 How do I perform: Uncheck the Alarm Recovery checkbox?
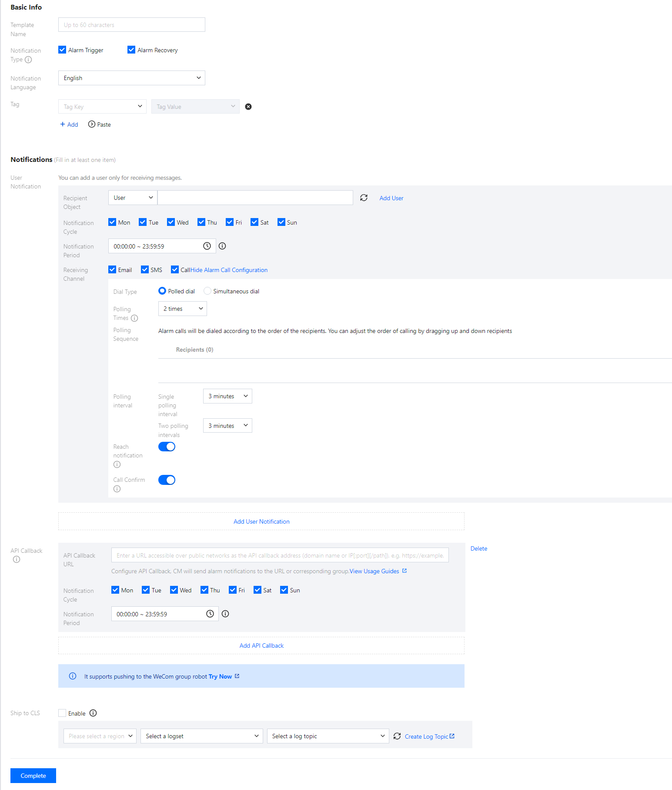coord(131,50)
